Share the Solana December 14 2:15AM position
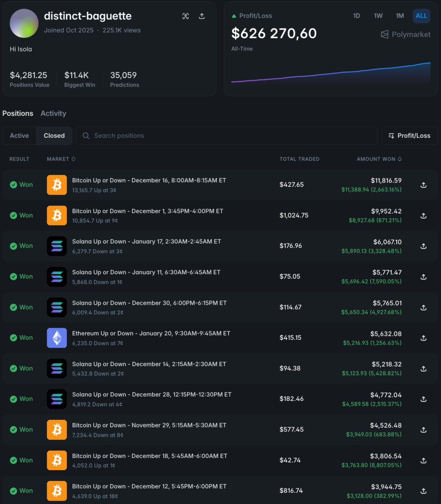The height and width of the screenshot is (504, 441). coord(423,368)
